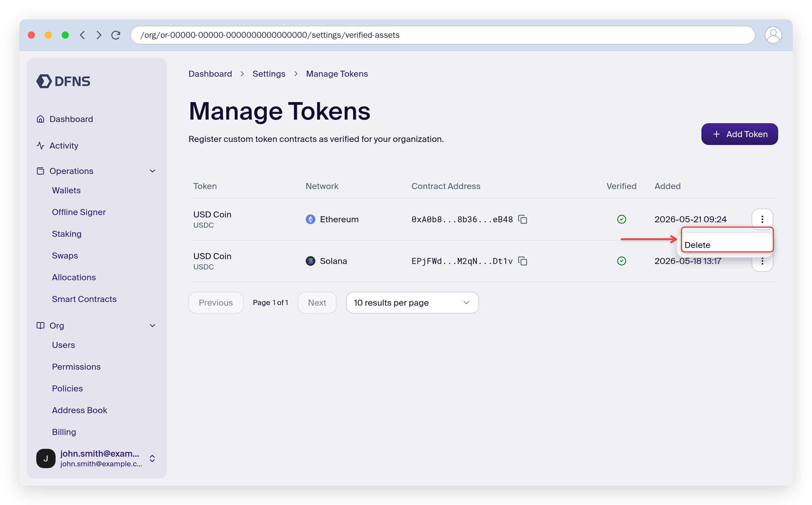The height and width of the screenshot is (505, 812).
Task: Open Permissions in the sidebar
Action: click(x=76, y=367)
